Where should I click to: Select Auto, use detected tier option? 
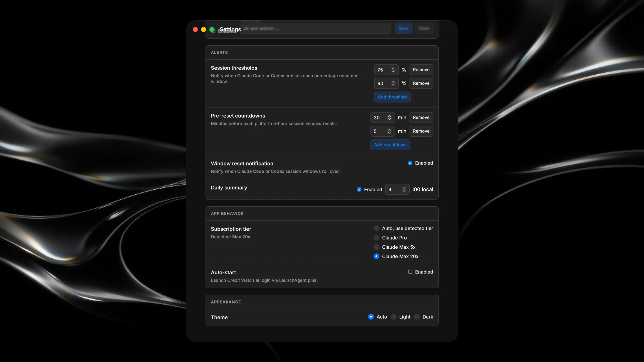pyautogui.click(x=376, y=228)
